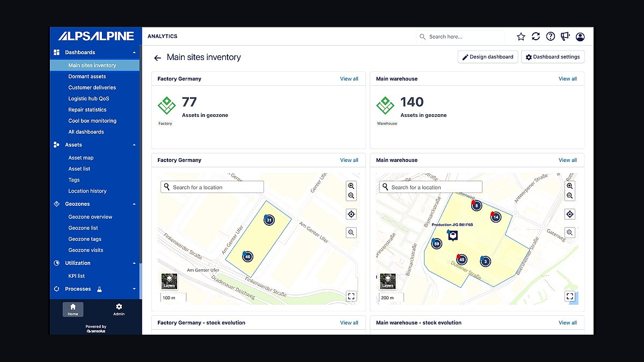Zoom out on the Factory Germany map
This screenshot has width=644, height=362.
tap(352, 196)
